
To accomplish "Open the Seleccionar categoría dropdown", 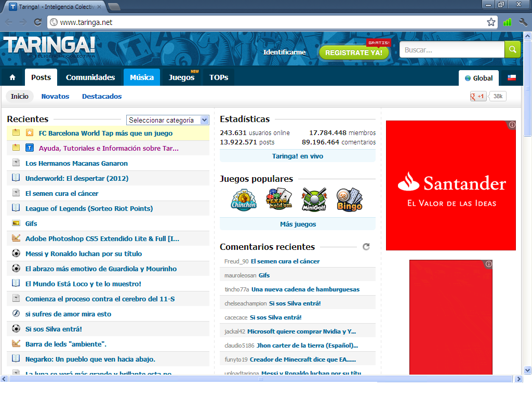I will pos(168,120).
